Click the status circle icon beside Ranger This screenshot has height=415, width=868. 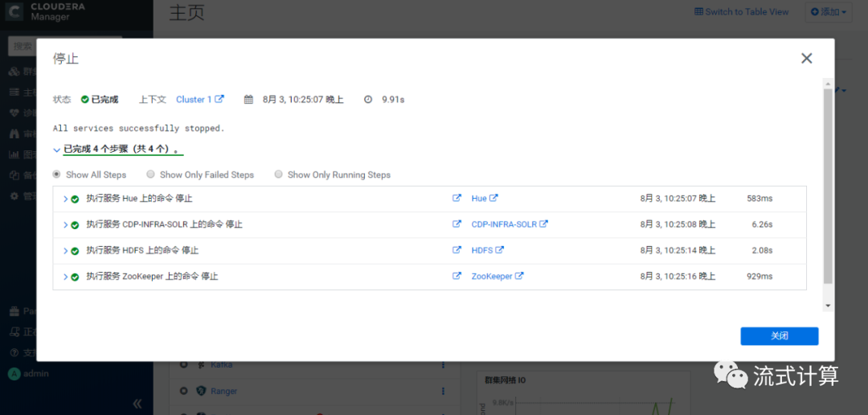184,391
